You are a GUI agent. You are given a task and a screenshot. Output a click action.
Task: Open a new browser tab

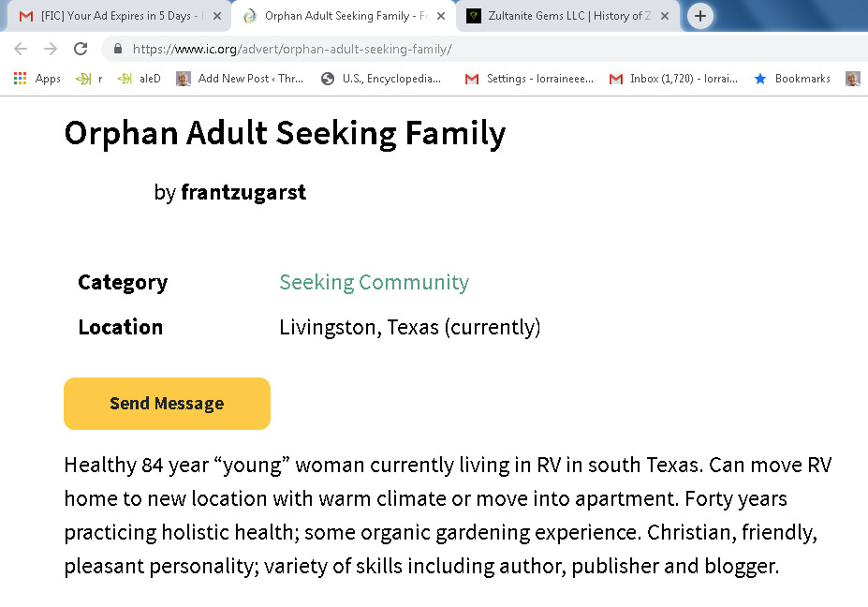(700, 16)
